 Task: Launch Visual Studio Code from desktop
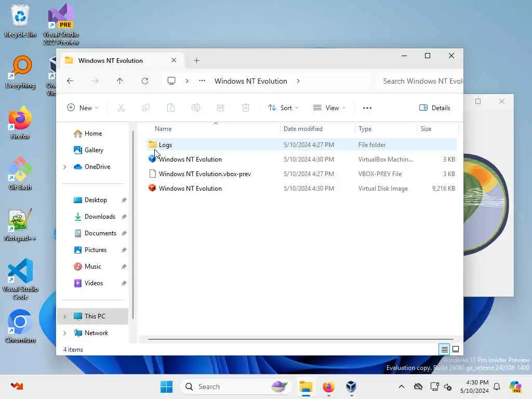tap(20, 279)
